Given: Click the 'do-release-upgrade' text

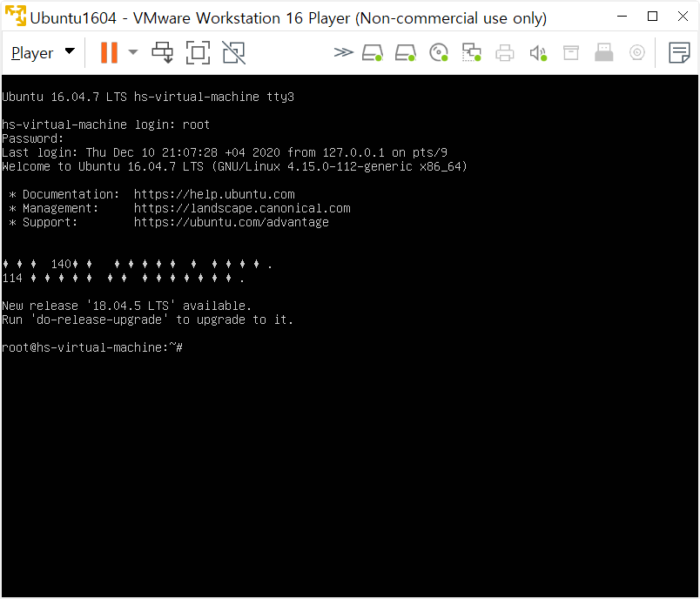Looking at the screenshot, I should tap(99, 320).
